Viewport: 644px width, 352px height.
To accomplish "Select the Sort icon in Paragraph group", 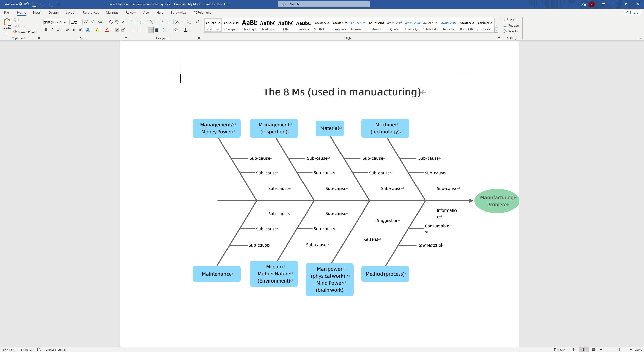I will pos(189,22).
